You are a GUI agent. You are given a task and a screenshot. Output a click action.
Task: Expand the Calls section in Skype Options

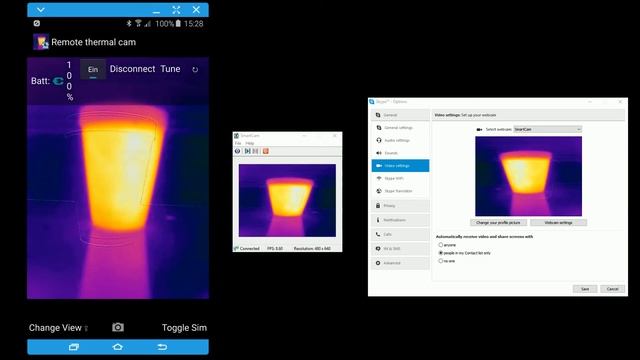[x=400, y=234]
